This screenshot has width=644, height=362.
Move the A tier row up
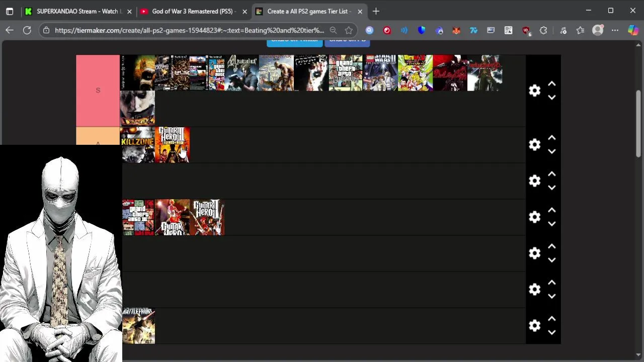click(x=551, y=138)
